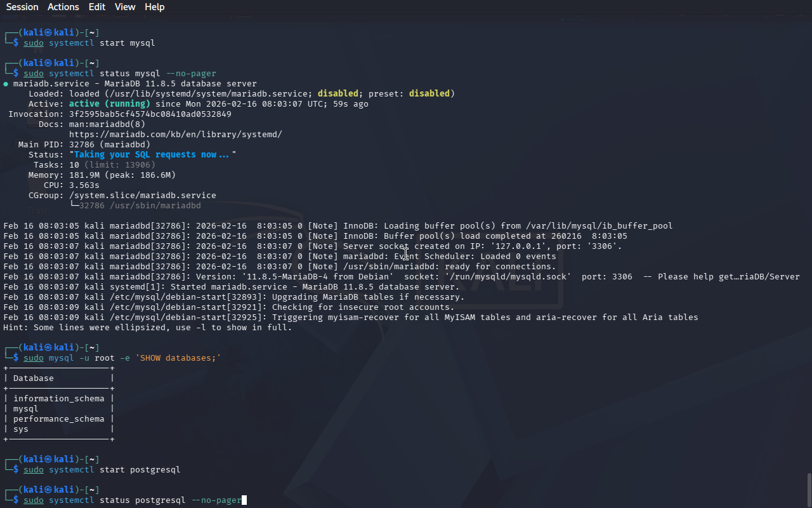Click the green dot beside mariadb.service
The image size is (812, 508).
coord(6,84)
